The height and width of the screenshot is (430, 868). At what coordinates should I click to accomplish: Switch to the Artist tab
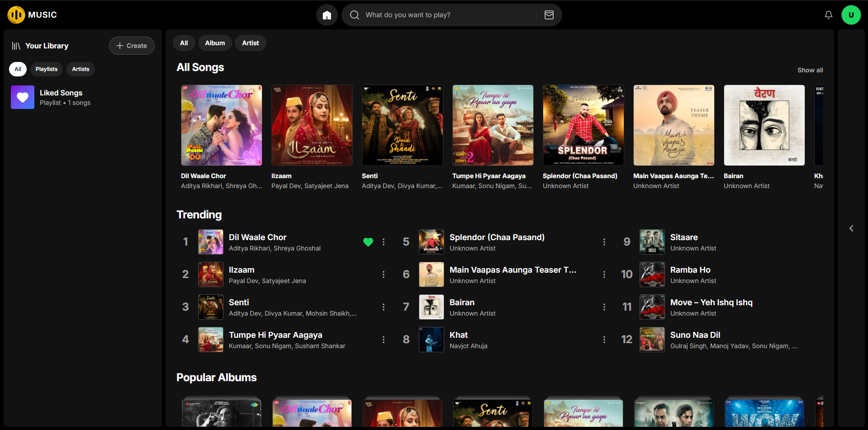251,43
